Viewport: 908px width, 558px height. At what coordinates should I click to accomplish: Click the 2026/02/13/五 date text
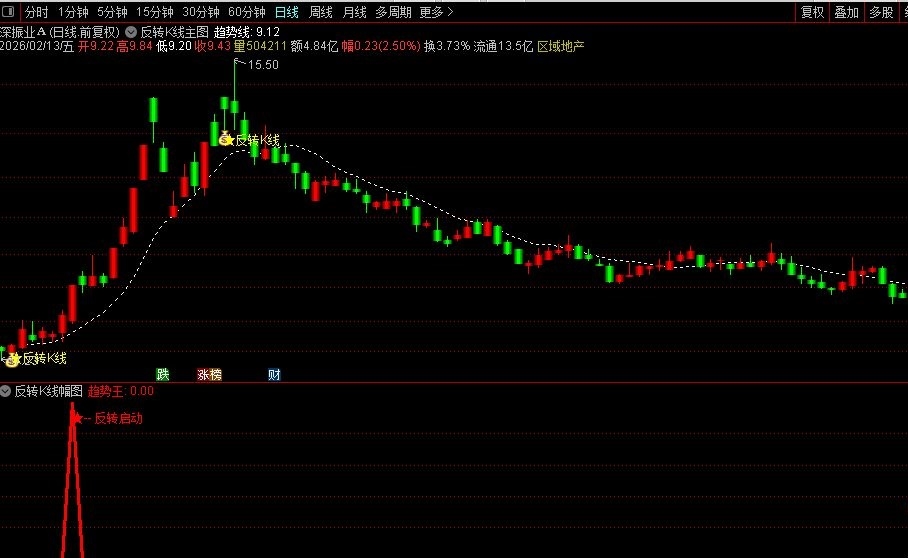click(x=37, y=46)
